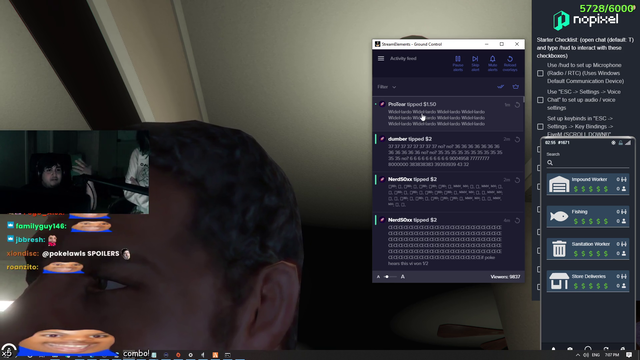This screenshot has width=640, height=360.
Task: Check the microphone setup checklist box
Action: coord(540,73)
